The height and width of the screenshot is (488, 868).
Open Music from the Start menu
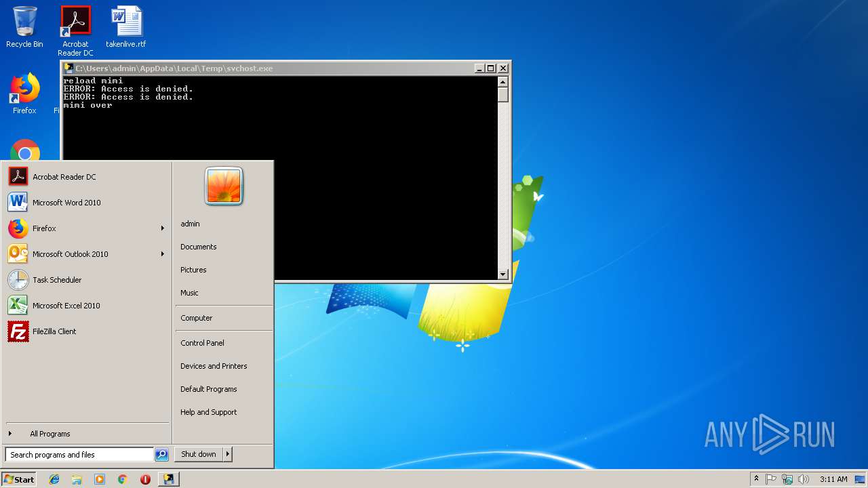[189, 293]
